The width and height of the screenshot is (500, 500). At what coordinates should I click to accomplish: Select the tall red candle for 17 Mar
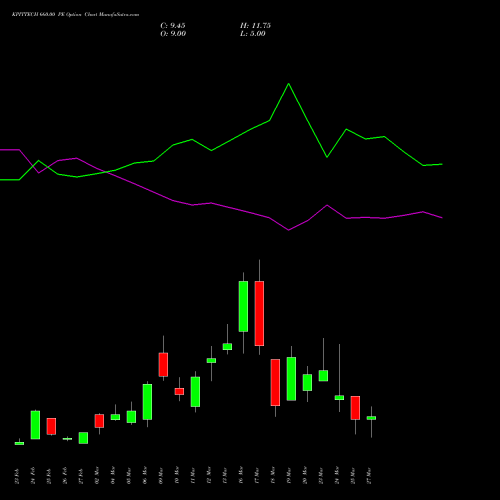click(x=259, y=313)
